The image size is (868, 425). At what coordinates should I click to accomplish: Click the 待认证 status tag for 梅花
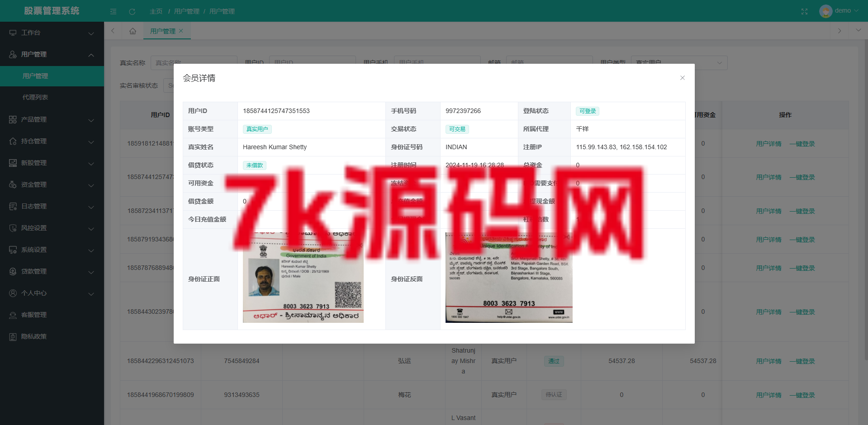click(554, 395)
